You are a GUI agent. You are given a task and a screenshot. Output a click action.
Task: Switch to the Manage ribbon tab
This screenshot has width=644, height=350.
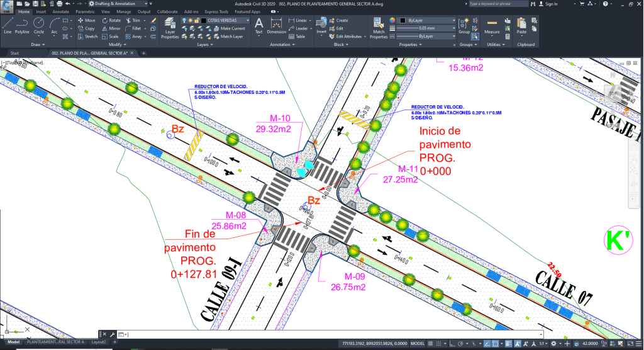[124, 11]
